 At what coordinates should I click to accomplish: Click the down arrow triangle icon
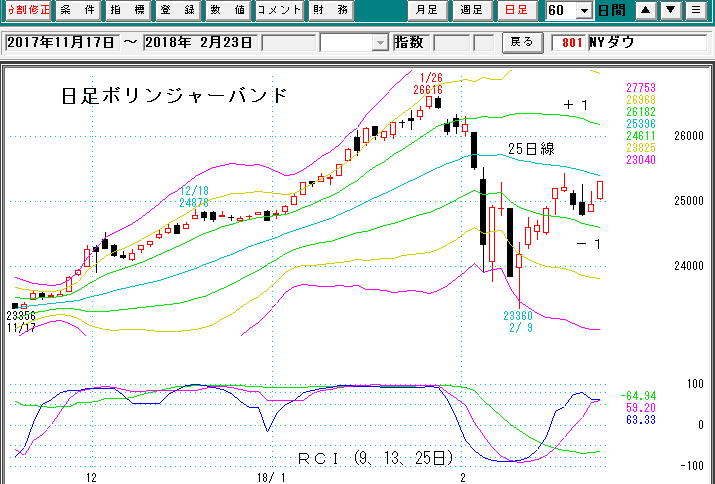671,11
